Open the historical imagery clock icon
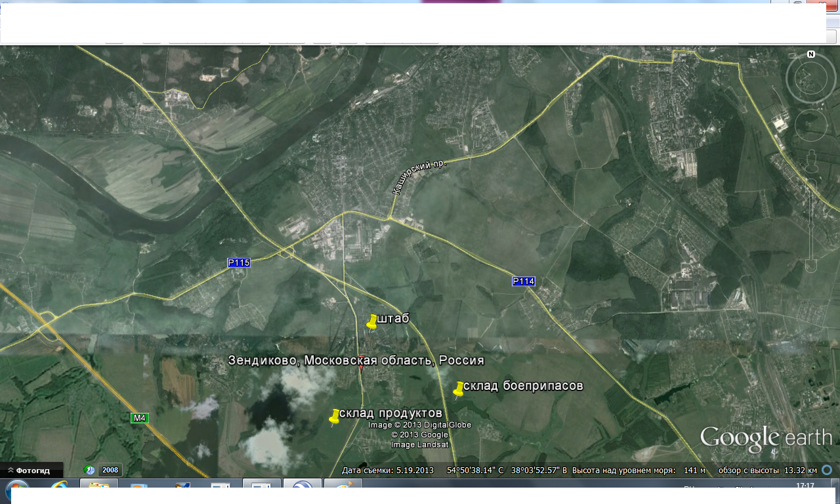Screen dimensions: 840x504 89,470
